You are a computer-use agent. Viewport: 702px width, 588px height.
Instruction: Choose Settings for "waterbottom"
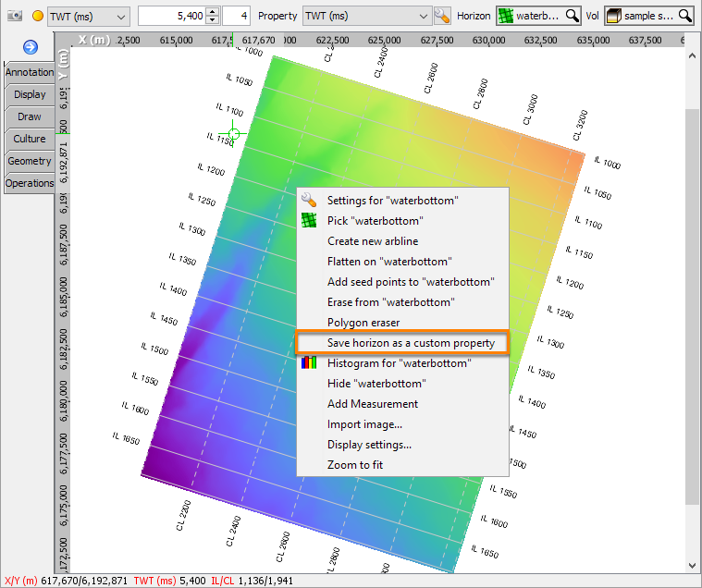tap(402, 200)
